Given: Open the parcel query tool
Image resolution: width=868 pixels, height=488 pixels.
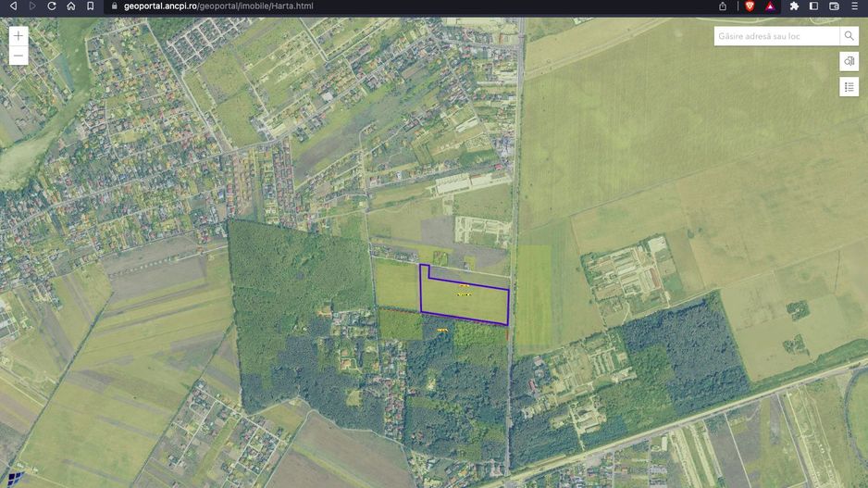Looking at the screenshot, I should point(849,61).
